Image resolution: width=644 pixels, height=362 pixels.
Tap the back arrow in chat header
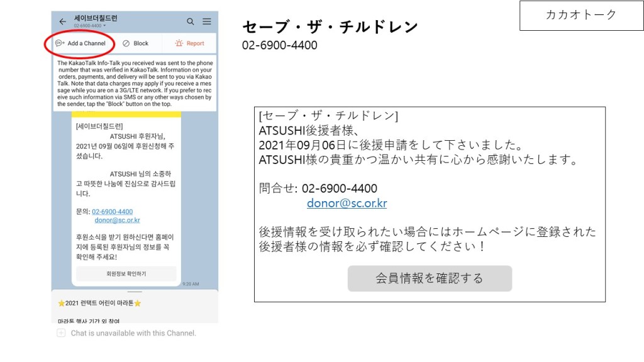(62, 21)
